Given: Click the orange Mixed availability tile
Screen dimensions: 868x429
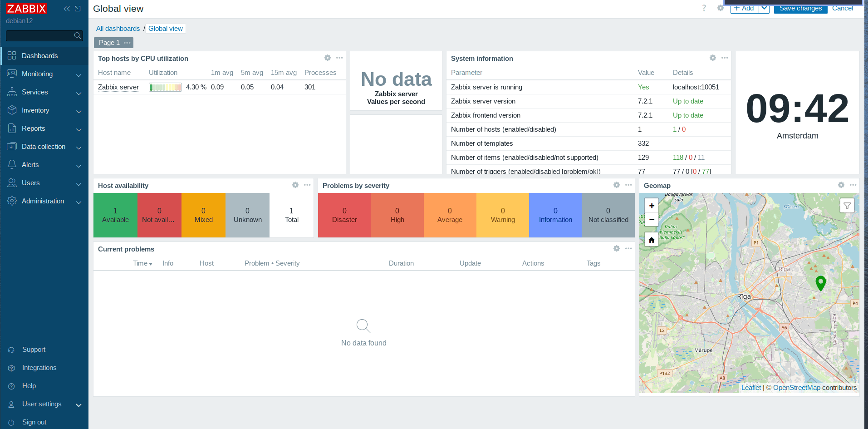Looking at the screenshot, I should (203, 215).
